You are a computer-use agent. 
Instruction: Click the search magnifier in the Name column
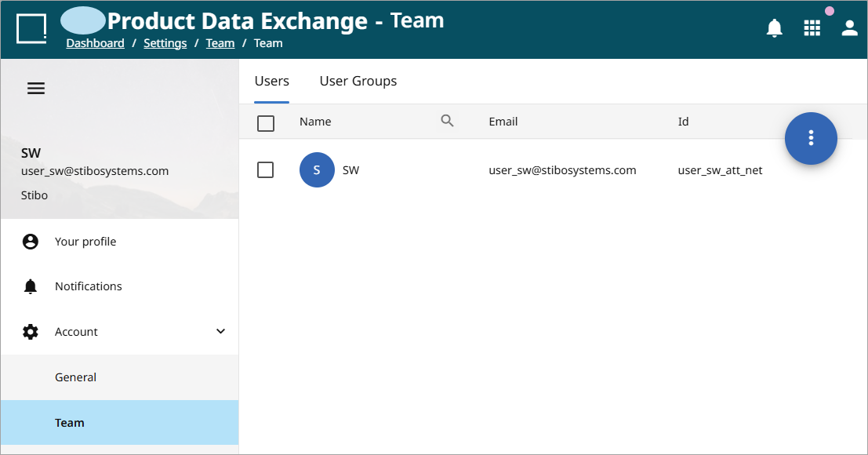pos(447,121)
